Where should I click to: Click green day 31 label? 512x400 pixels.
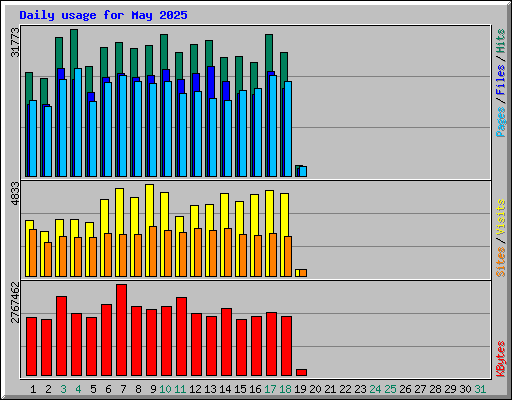click(480, 389)
